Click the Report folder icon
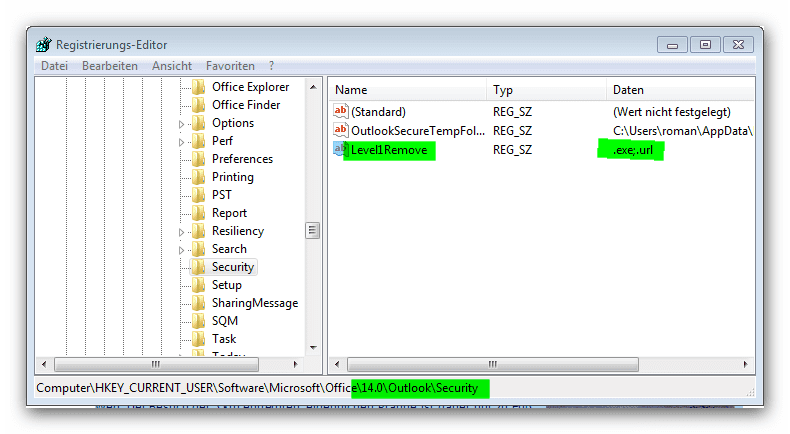Screen dimensions: 790x434 click(199, 213)
